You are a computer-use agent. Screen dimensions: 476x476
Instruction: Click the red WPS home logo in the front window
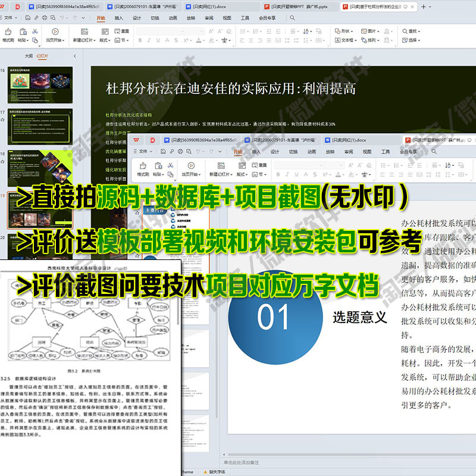tap(136, 140)
